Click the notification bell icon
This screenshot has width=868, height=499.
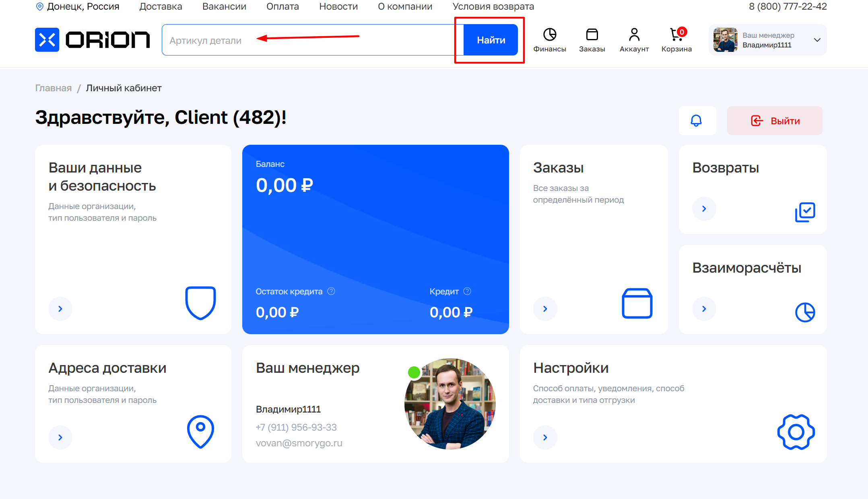pyautogui.click(x=696, y=121)
